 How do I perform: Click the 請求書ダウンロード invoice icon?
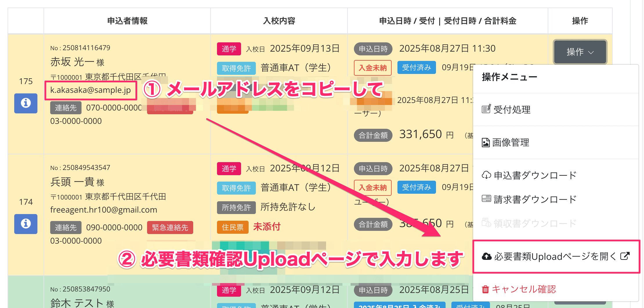pyautogui.click(x=486, y=199)
